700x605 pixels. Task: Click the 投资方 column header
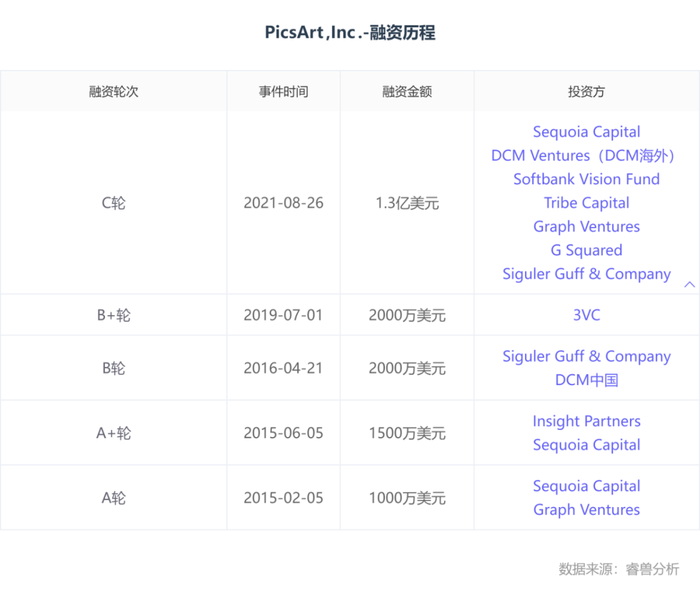(587, 91)
